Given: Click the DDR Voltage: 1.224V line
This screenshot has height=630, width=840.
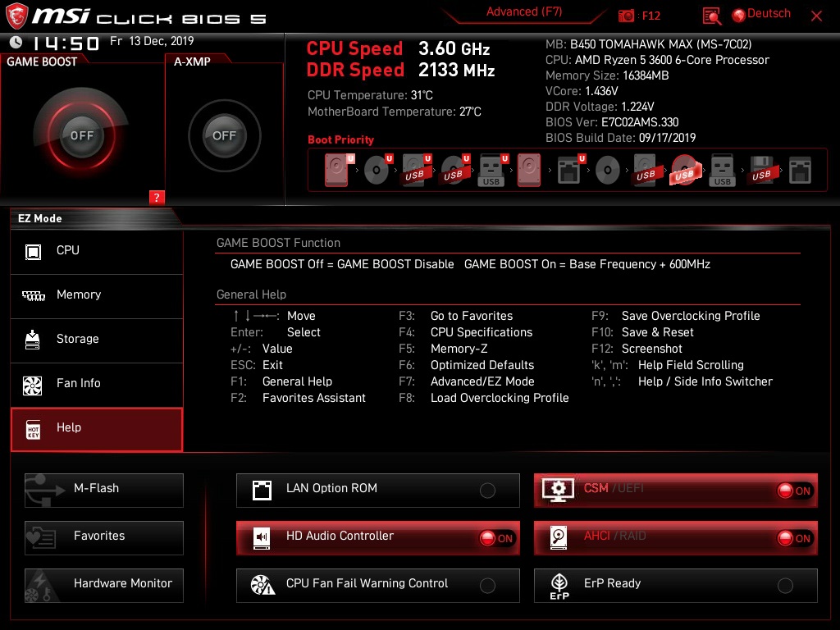Looking at the screenshot, I should [x=600, y=107].
